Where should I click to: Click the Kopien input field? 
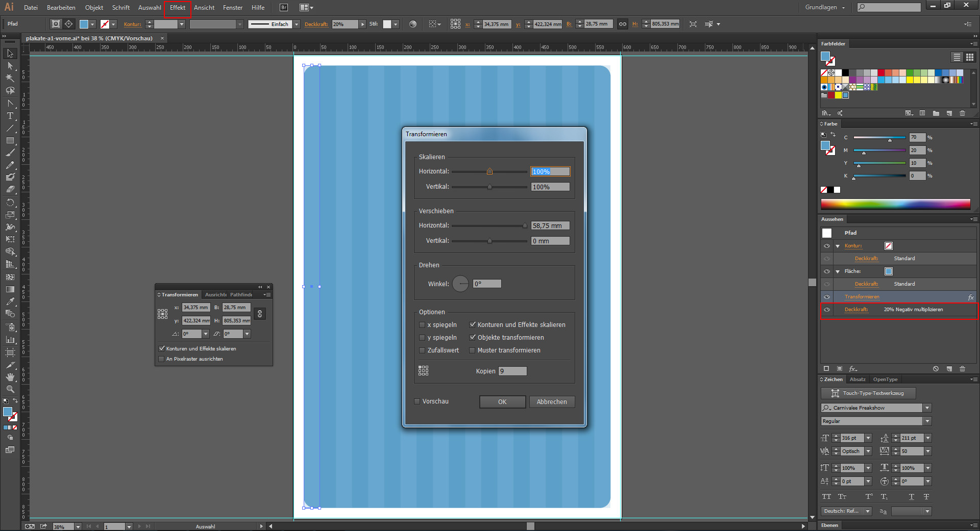(x=512, y=371)
